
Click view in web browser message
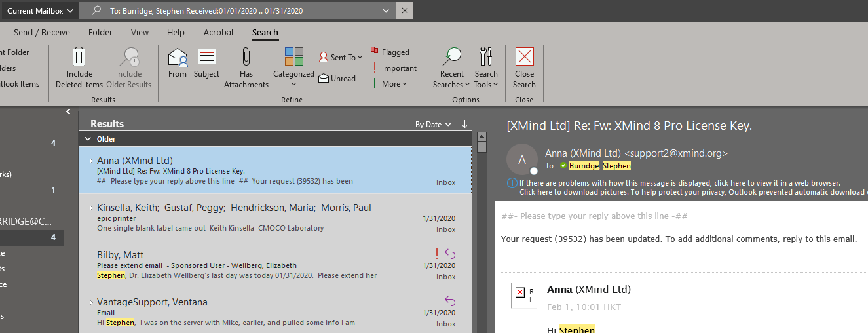click(680, 183)
